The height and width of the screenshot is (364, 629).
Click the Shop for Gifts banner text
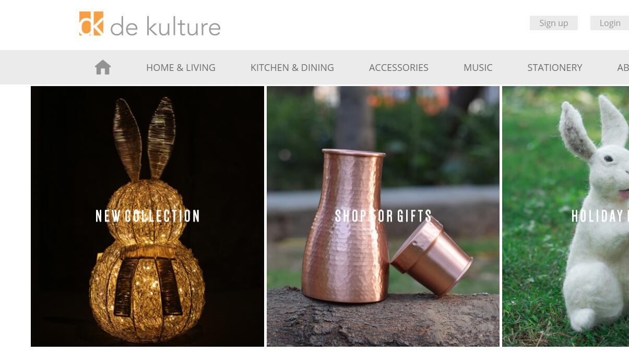pos(384,216)
